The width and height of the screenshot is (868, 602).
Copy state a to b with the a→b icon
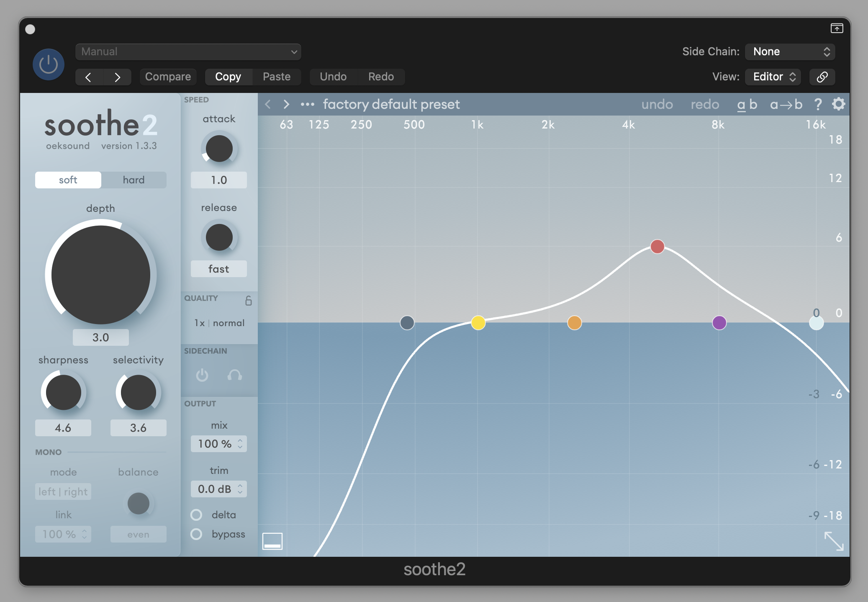tap(786, 104)
